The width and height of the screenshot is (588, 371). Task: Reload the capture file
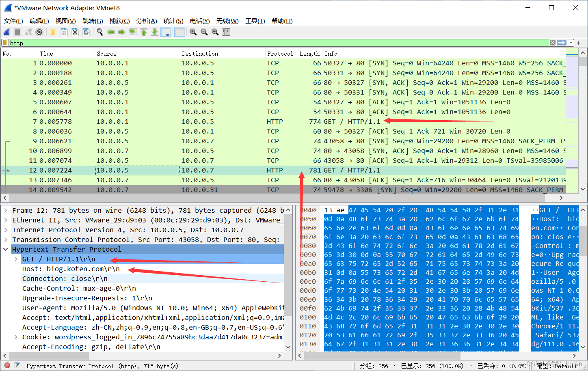coord(86,32)
